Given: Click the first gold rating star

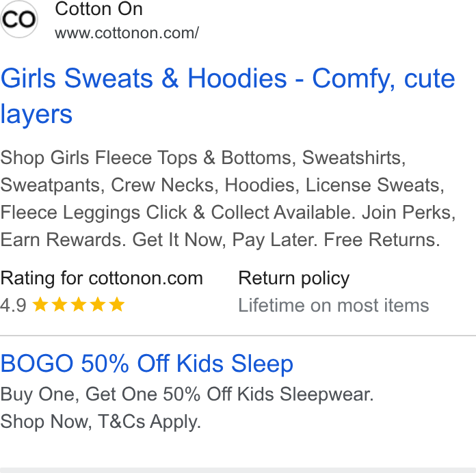Looking at the screenshot, I should (x=40, y=305).
